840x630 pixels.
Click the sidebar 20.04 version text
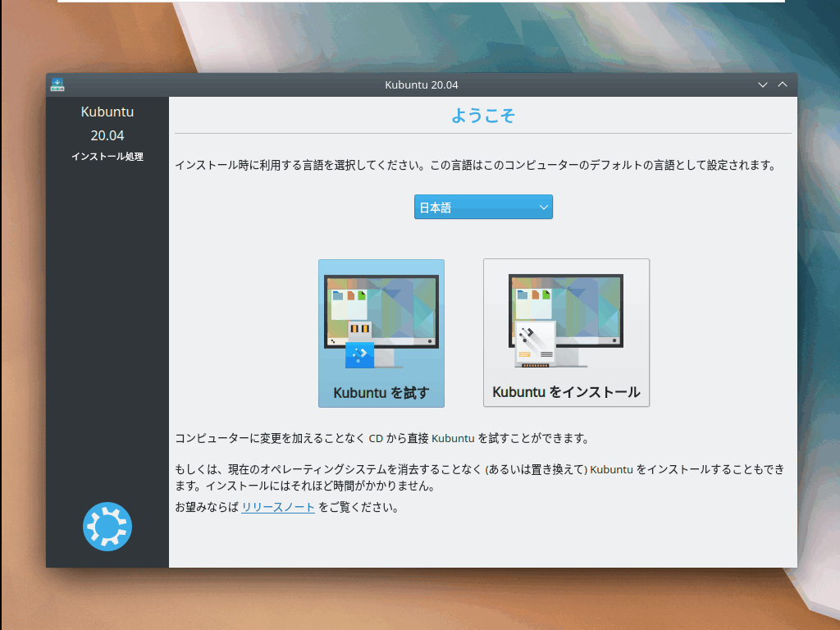click(x=107, y=135)
